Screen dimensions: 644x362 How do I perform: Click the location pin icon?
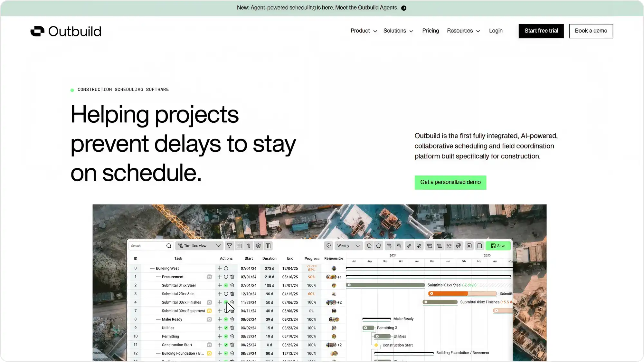click(328, 246)
